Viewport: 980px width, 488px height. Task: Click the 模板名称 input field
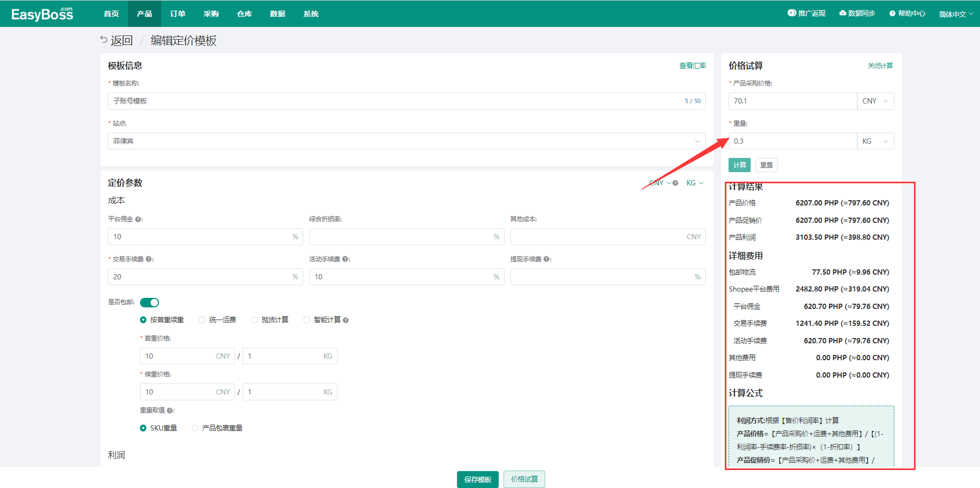pyautogui.click(x=407, y=101)
